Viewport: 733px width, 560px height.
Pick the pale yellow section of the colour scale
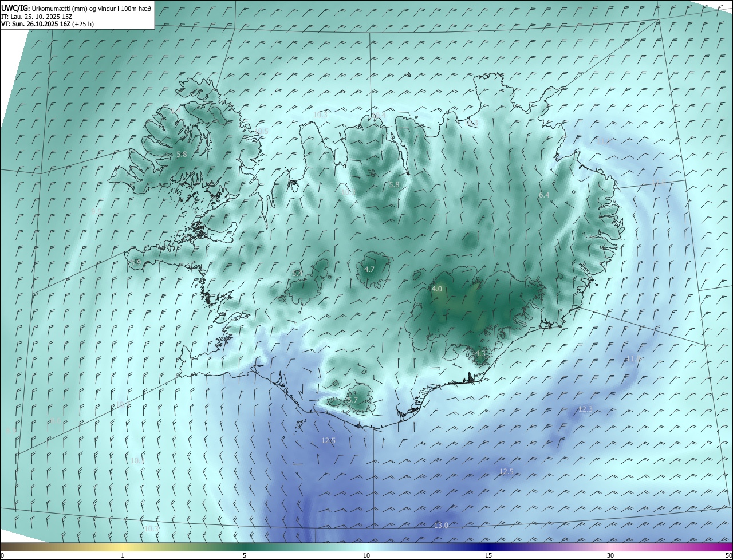[x=123, y=547]
